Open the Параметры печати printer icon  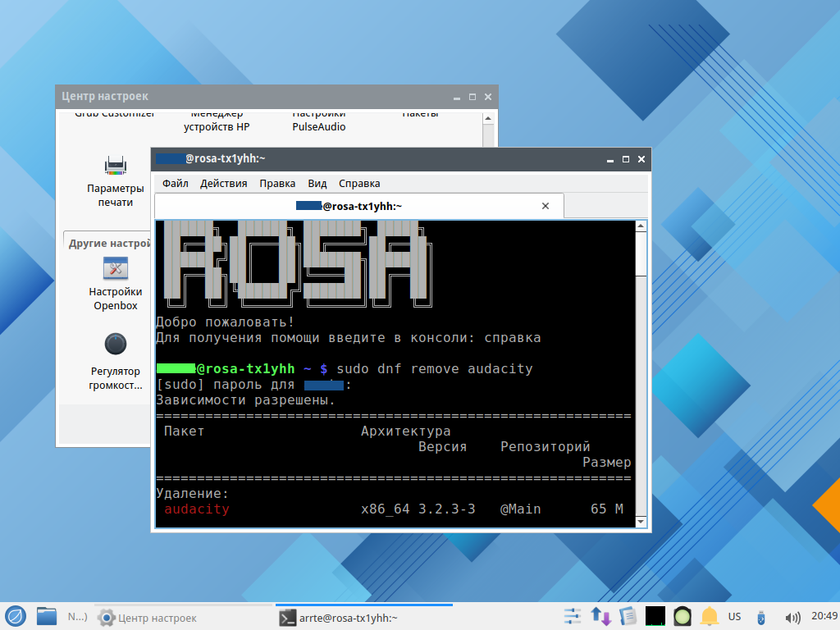point(116,167)
